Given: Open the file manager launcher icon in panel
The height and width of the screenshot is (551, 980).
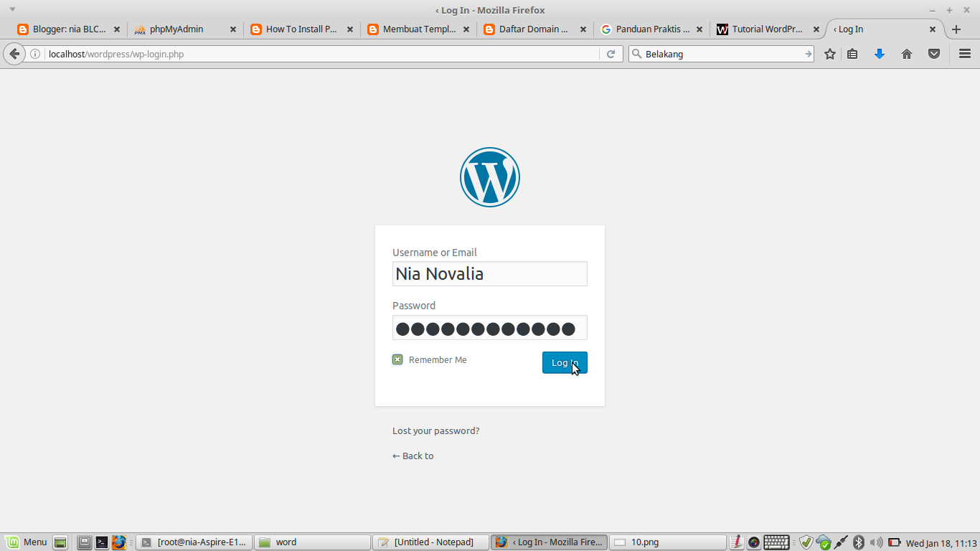Looking at the screenshot, I should [x=85, y=542].
